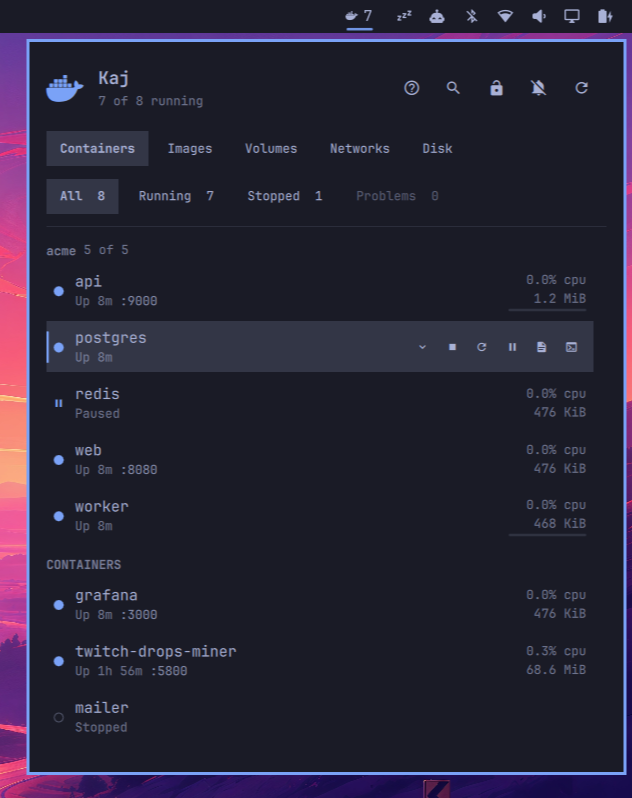Open the Networks tab
This screenshot has width=632, height=798.
tap(359, 149)
